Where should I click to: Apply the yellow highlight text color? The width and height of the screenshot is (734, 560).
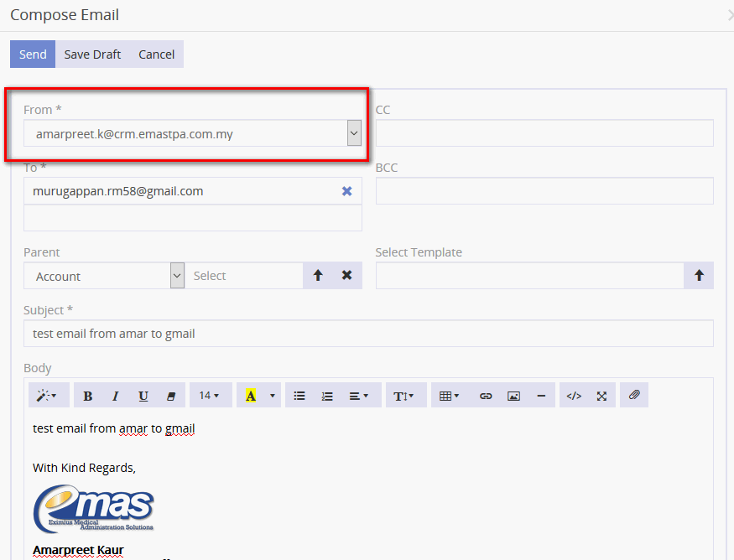251,396
